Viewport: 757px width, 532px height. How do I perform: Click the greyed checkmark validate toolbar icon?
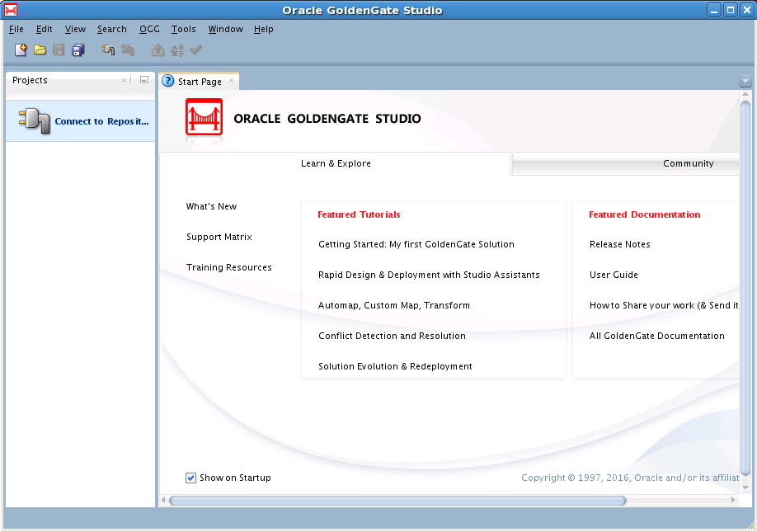coord(196,49)
